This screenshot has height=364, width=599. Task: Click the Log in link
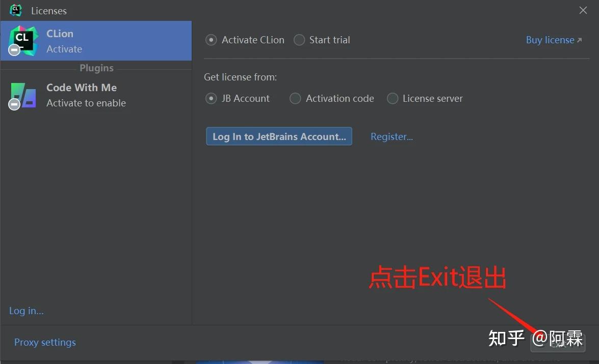[26, 311]
